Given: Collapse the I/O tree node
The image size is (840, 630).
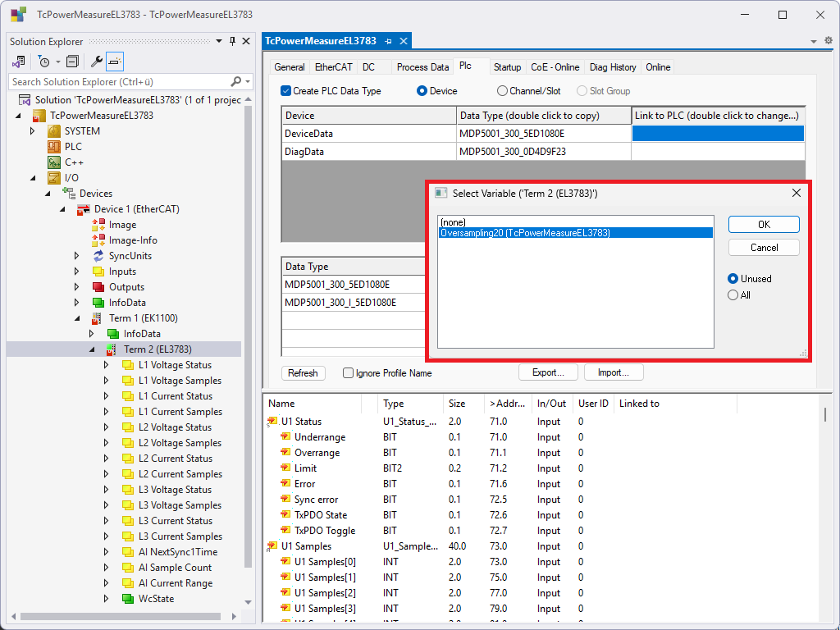Looking at the screenshot, I should tap(33, 178).
